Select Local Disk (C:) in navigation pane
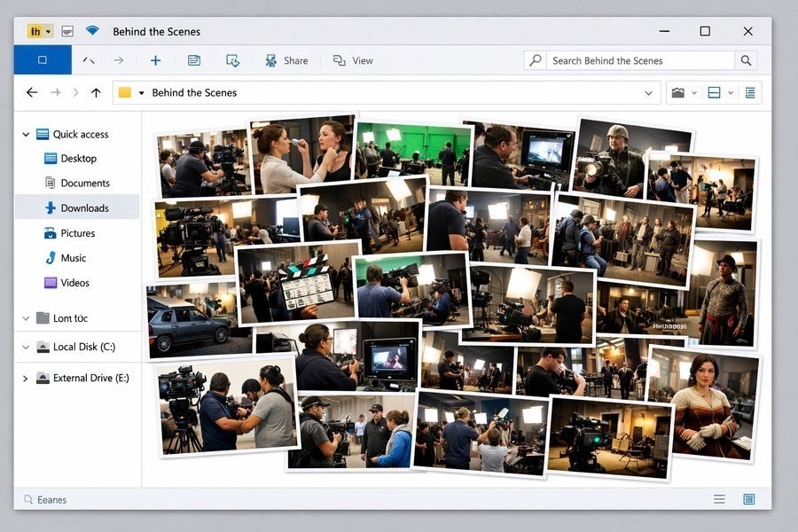Viewport: 798px width, 532px height. 83,347
